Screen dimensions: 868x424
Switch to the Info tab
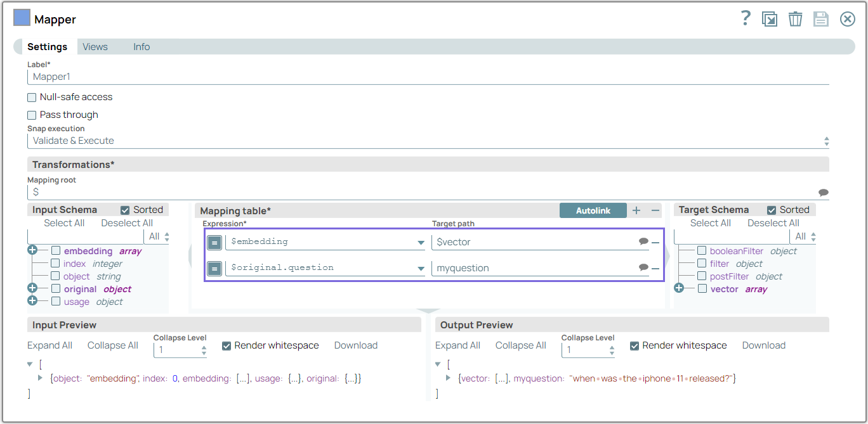pyautogui.click(x=141, y=46)
